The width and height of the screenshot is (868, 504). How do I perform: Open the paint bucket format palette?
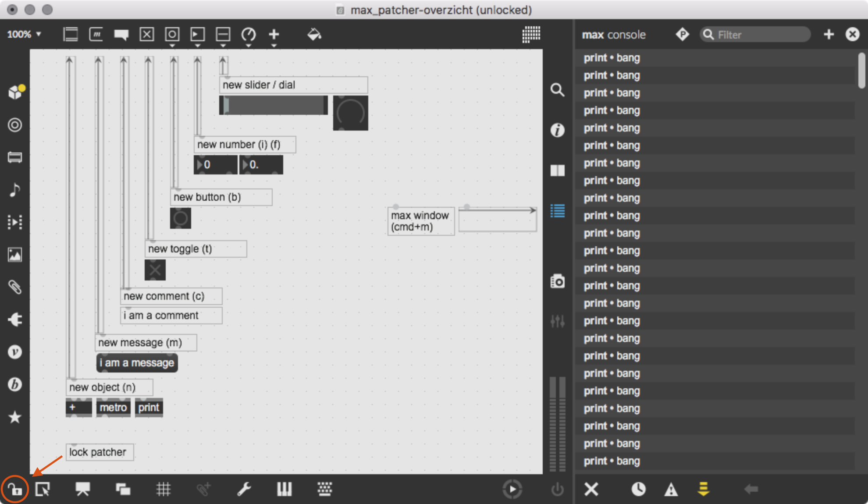click(x=314, y=34)
